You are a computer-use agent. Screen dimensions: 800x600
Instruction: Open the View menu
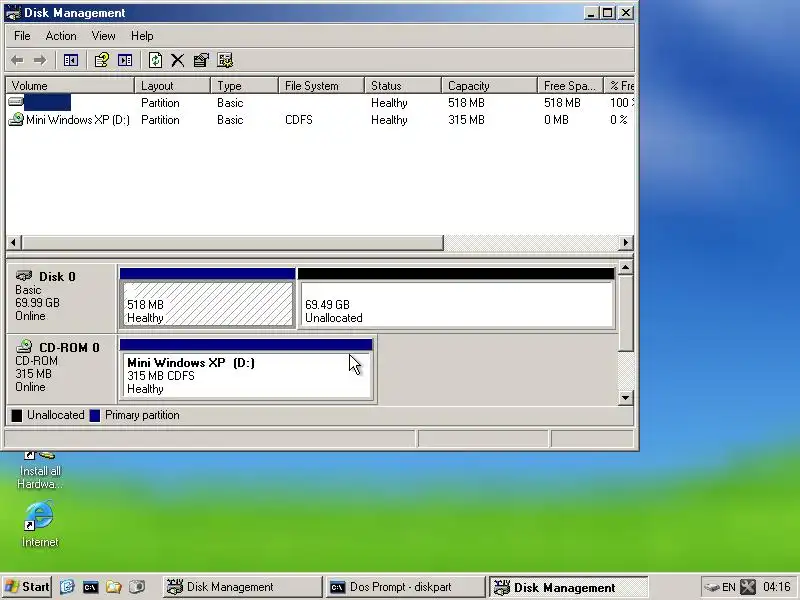click(103, 36)
